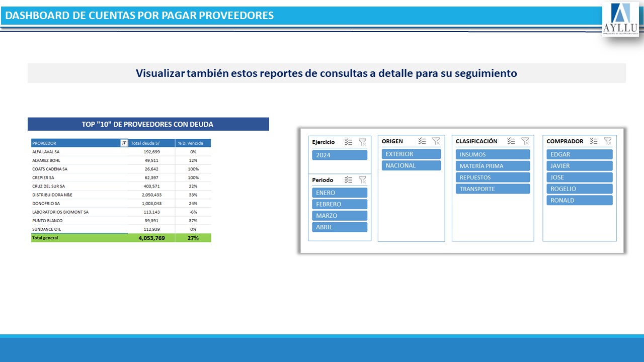Image resolution: width=644 pixels, height=362 pixels.
Task: Choose MATERÍA PRIMA classification
Action: (x=493, y=166)
